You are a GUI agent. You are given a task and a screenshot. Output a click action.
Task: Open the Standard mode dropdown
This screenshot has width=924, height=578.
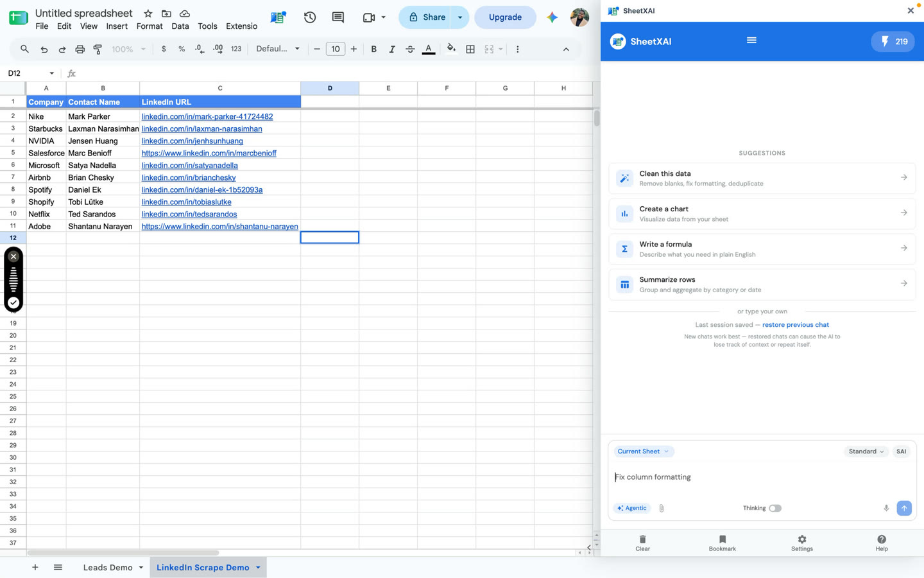866,451
